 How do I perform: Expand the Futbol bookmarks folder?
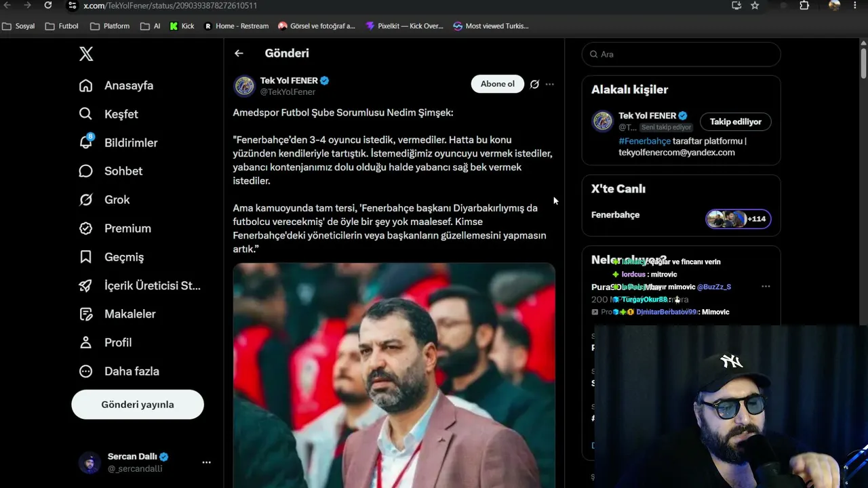pyautogui.click(x=62, y=26)
